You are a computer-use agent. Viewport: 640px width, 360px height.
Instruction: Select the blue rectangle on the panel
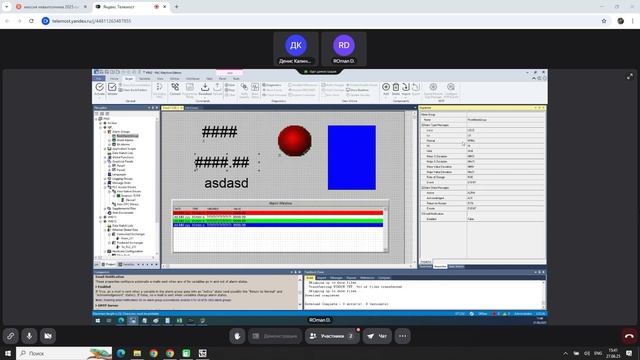point(351,158)
